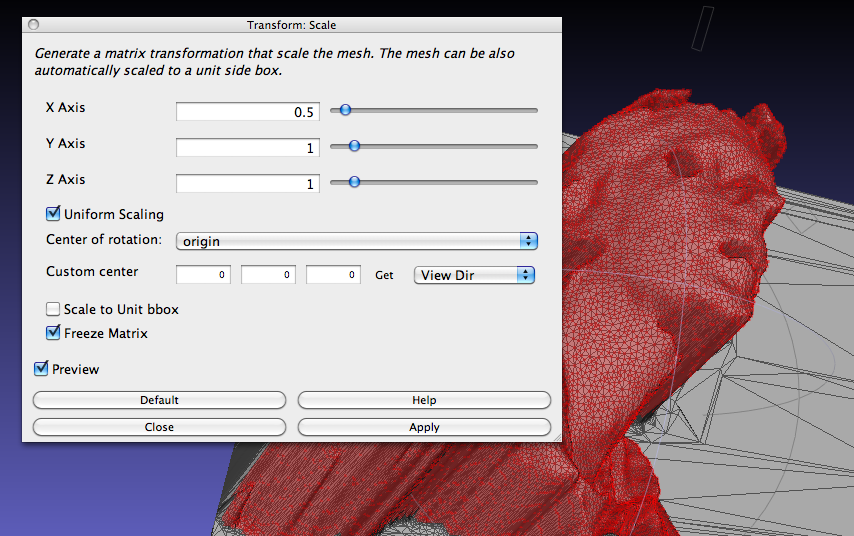Enable the Scale to Unit bbox checkbox
This screenshot has height=536, width=854.
[x=53, y=309]
